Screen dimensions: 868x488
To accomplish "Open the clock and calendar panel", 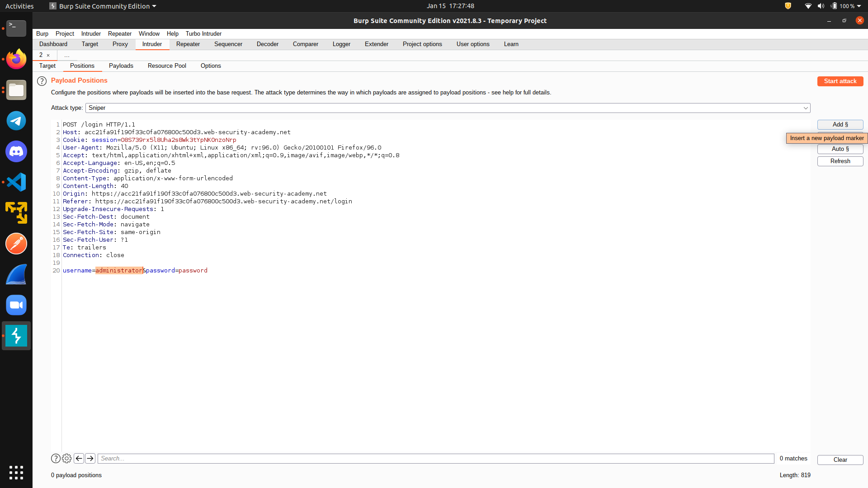I will pos(450,6).
